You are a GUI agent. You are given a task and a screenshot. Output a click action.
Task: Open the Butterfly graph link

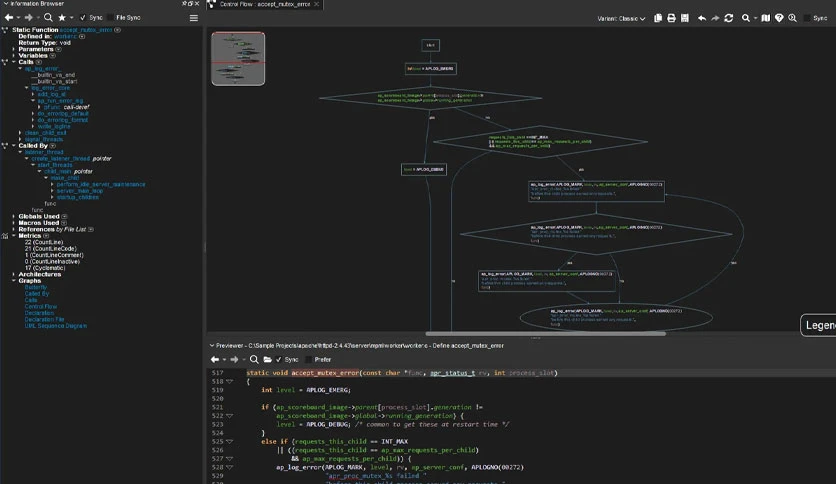[x=36, y=287]
